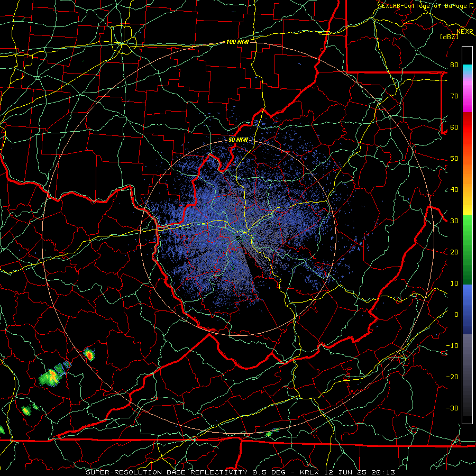Select the 20 value on the dBZ scale

point(454,252)
